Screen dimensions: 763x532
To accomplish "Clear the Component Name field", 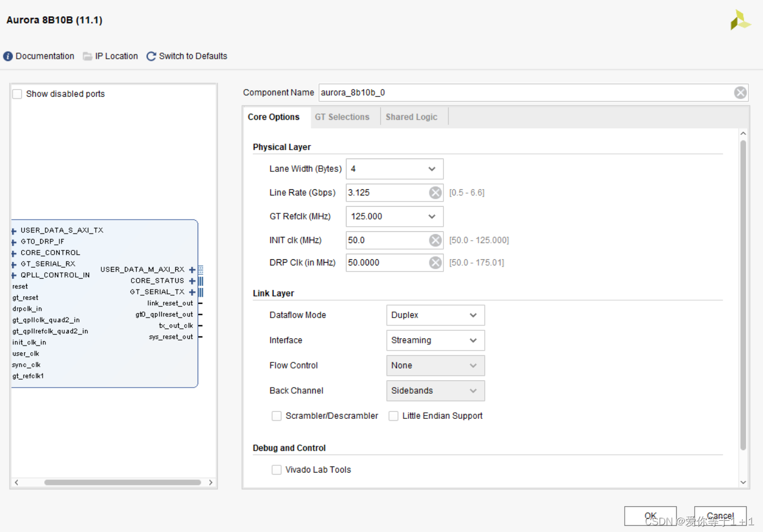I will 740,93.
